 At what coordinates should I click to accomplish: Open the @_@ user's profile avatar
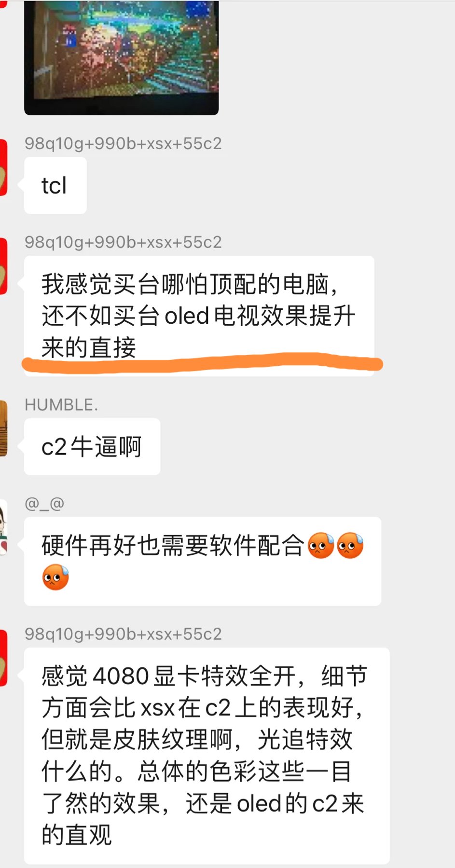coord(3,527)
